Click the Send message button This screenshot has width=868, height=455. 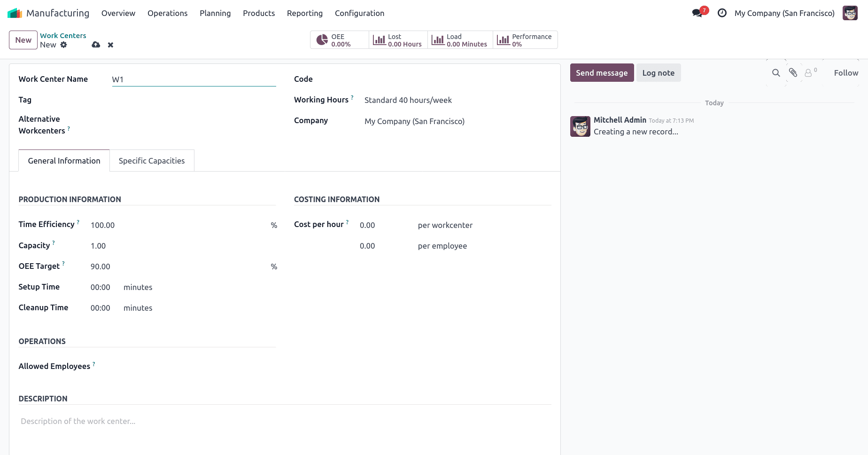click(x=602, y=73)
